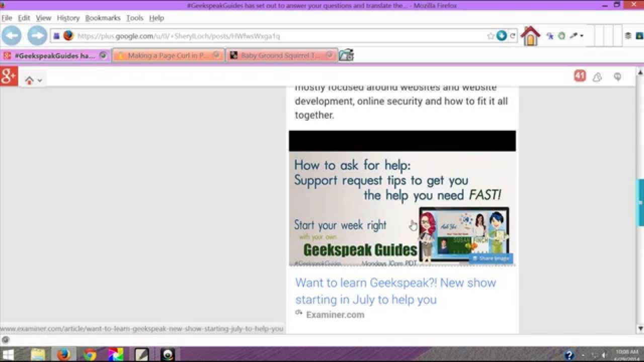This screenshot has width=644, height=362.
Task: Switch to the Making a Page Curl tab
Action: click(x=168, y=55)
